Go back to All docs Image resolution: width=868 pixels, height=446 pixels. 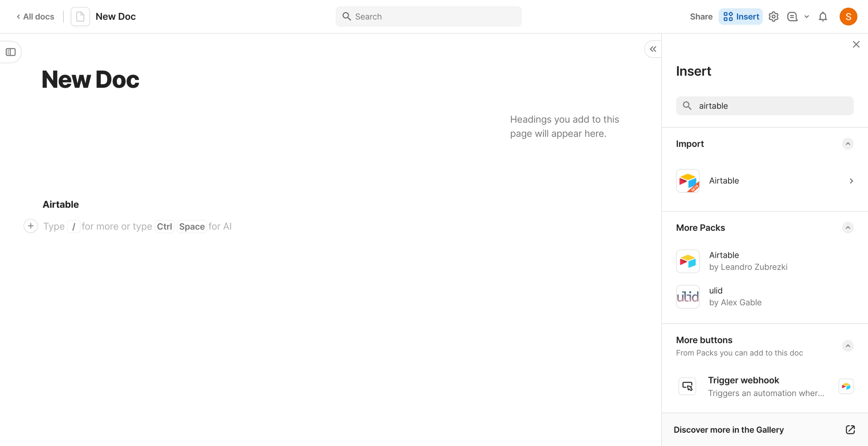[x=35, y=17]
